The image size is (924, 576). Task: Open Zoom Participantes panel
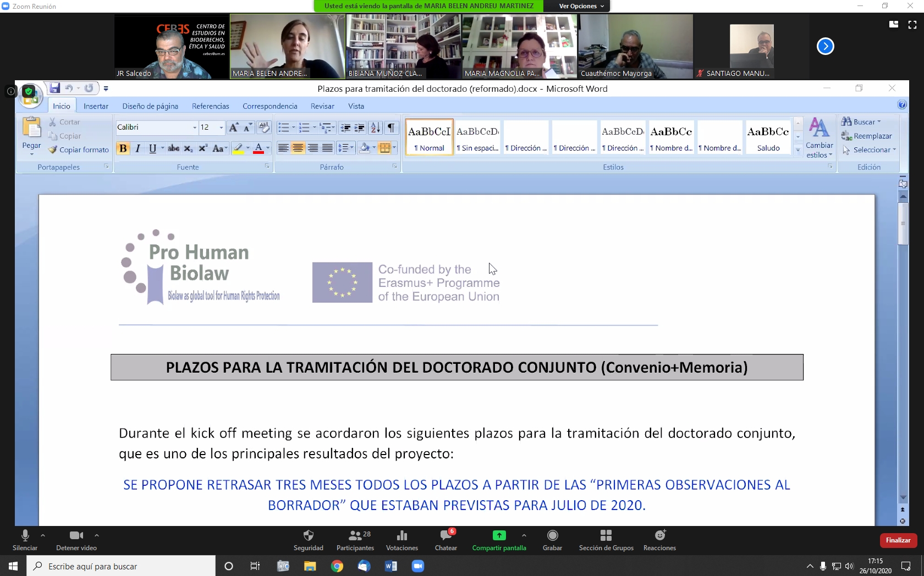click(355, 540)
